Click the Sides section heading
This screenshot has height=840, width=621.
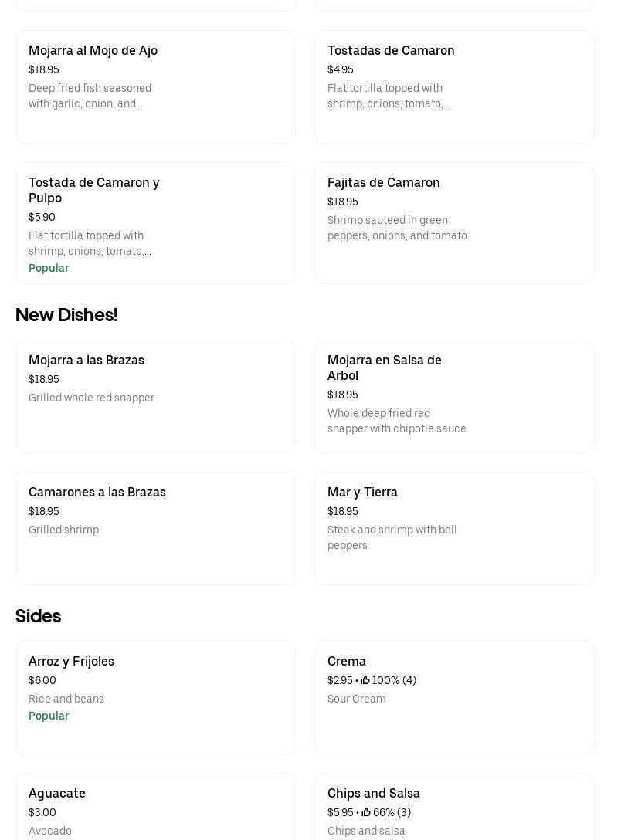click(38, 616)
